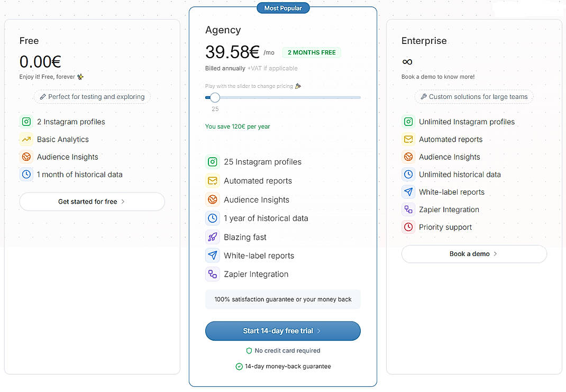Click the Book a demo button
Image resolution: width=566 pixels, height=392 pixels.
pos(474,254)
